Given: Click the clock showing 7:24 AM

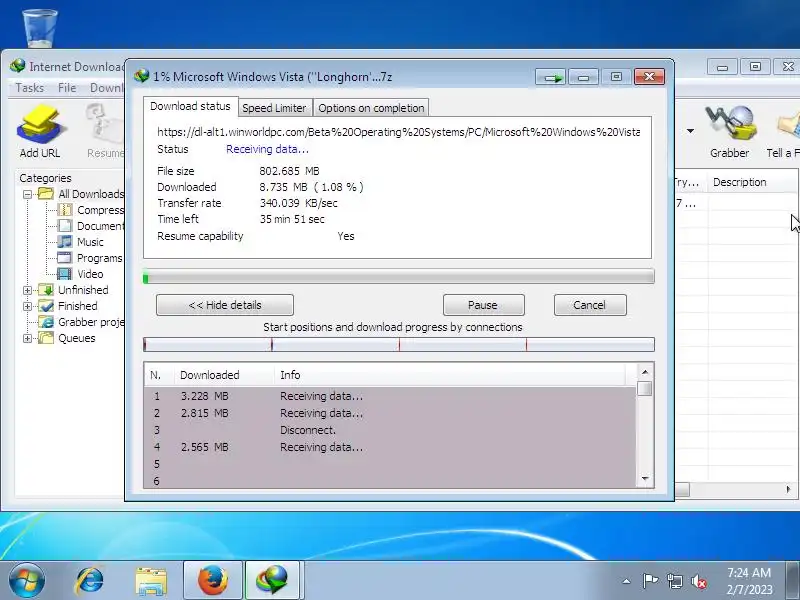Looking at the screenshot, I should click(x=749, y=573).
